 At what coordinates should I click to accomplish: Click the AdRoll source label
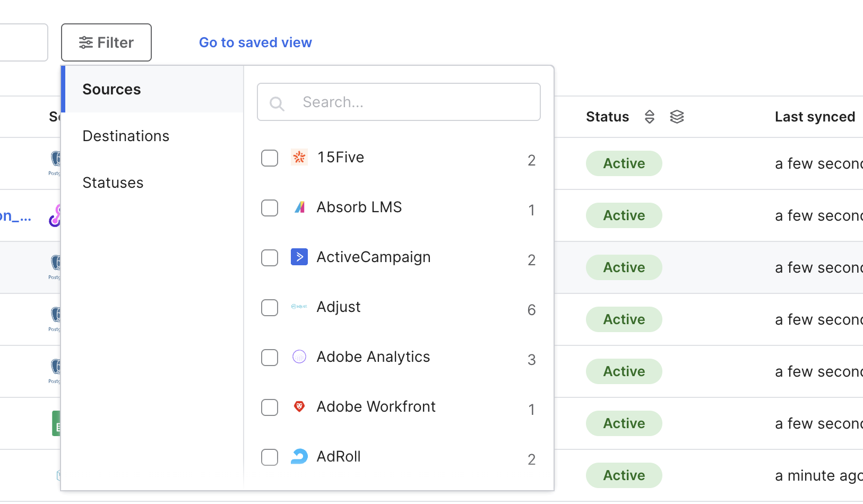(x=339, y=456)
